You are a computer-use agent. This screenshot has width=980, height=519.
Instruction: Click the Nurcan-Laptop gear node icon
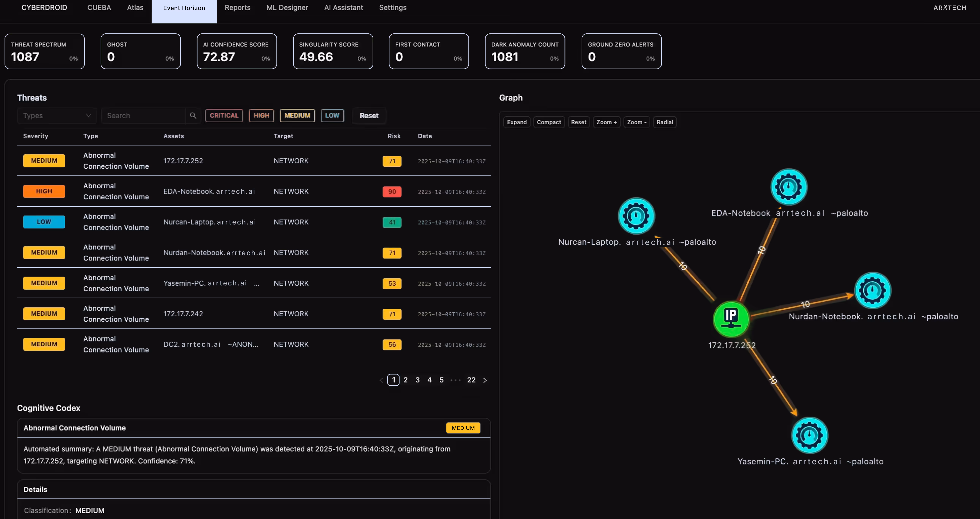click(x=636, y=216)
